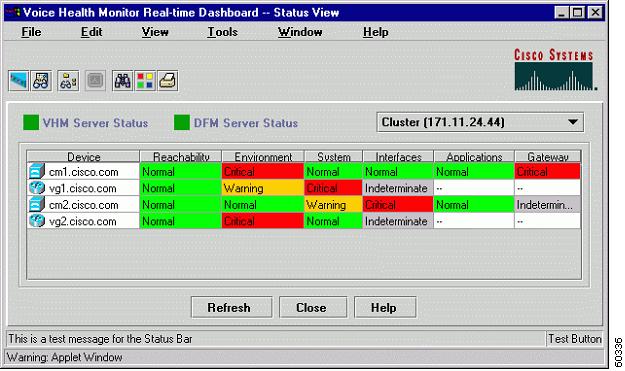Click vg2 Environment Critical cell
Image resolution: width=625 pixels, height=371 pixels.
point(263,221)
